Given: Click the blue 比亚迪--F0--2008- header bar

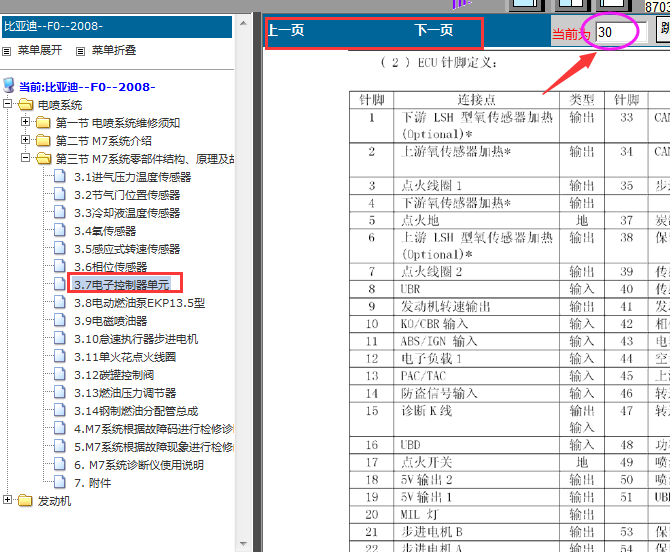Looking at the screenshot, I should (117, 26).
